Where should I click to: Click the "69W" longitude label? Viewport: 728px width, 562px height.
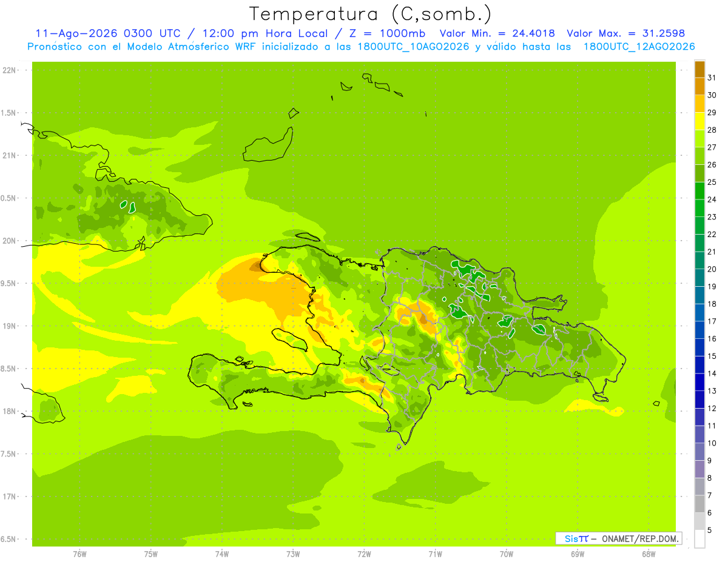tap(578, 554)
